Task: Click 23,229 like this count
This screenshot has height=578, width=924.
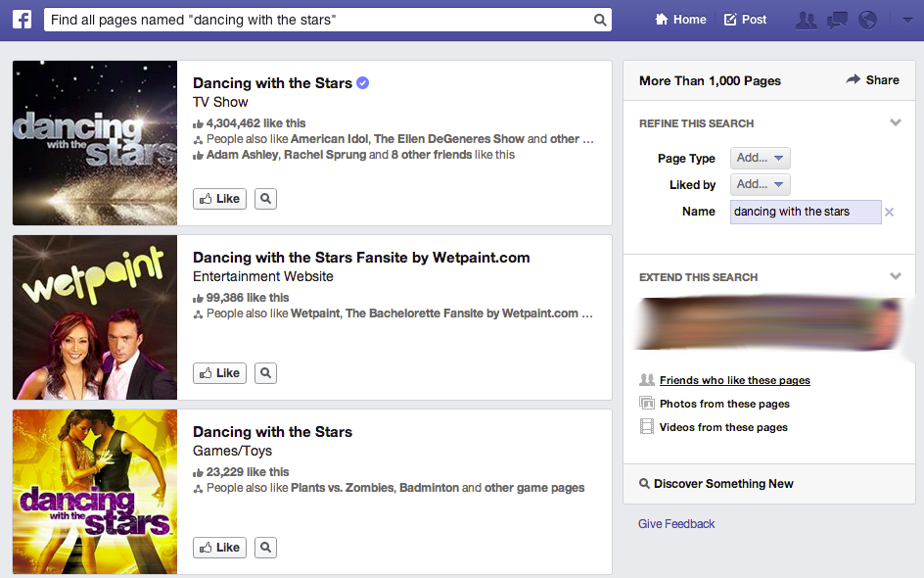Action: click(248, 472)
